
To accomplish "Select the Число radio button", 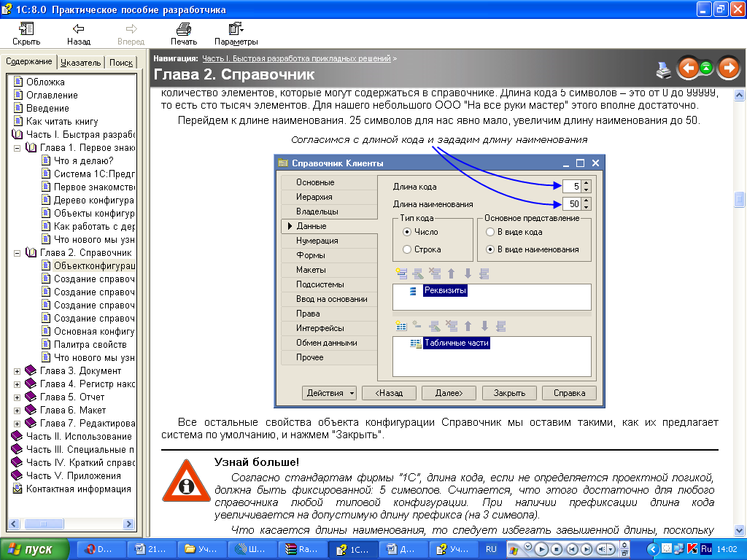I will point(407,232).
